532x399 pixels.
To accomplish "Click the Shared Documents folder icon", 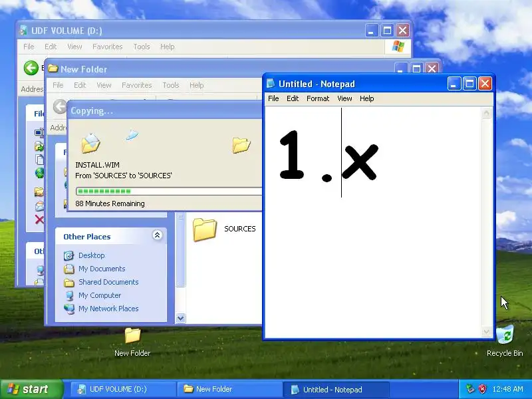I will 69,282.
